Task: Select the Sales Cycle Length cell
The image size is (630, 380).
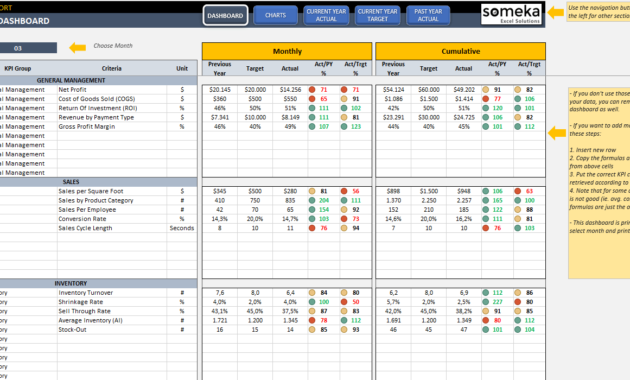Action: pos(112,228)
